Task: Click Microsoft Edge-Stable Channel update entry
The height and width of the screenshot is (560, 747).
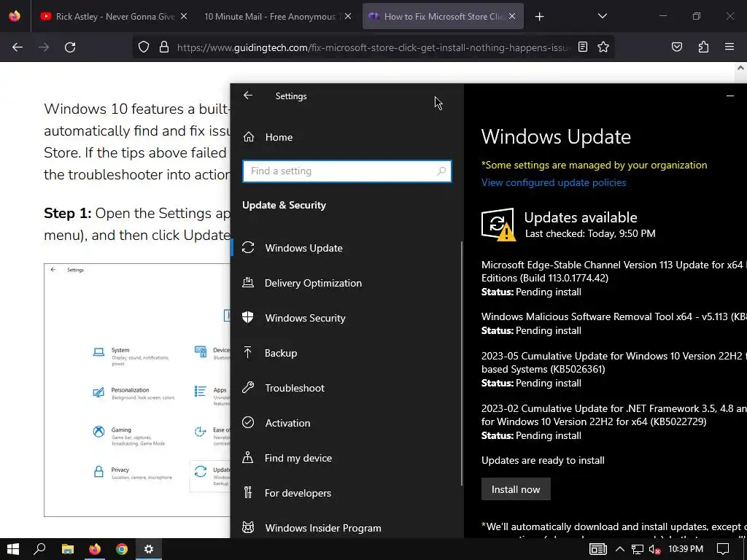Action: tap(614, 278)
